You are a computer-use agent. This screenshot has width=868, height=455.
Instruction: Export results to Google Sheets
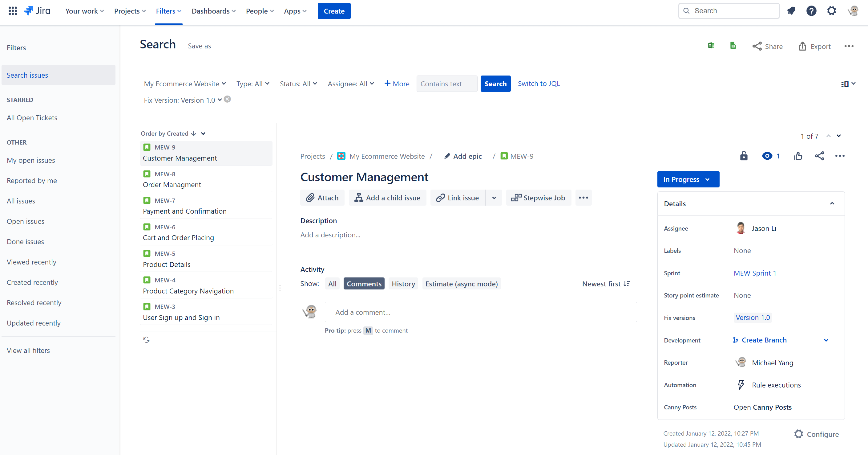pyautogui.click(x=733, y=46)
